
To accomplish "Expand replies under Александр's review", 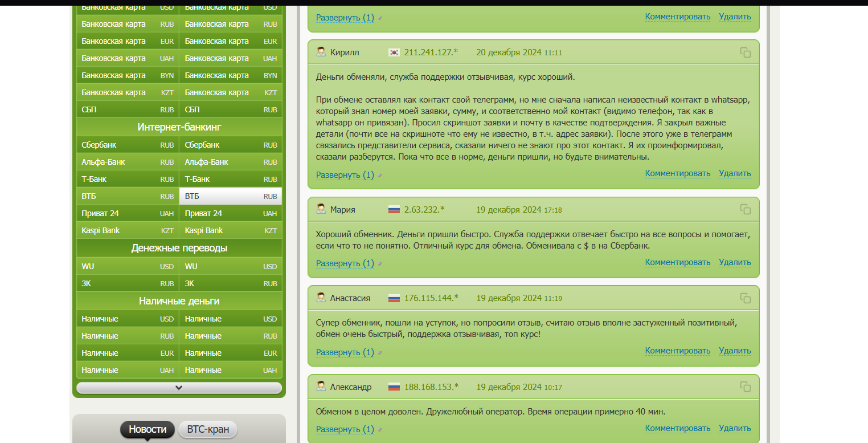I will [x=345, y=429].
